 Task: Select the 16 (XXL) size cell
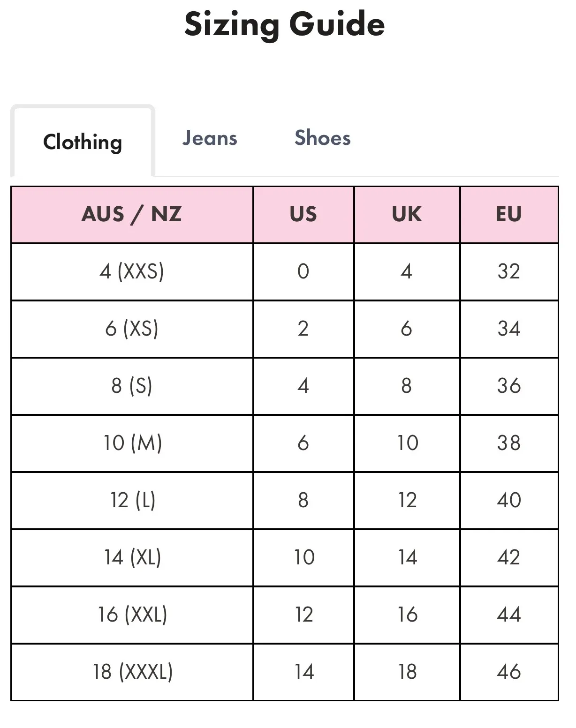click(x=131, y=615)
